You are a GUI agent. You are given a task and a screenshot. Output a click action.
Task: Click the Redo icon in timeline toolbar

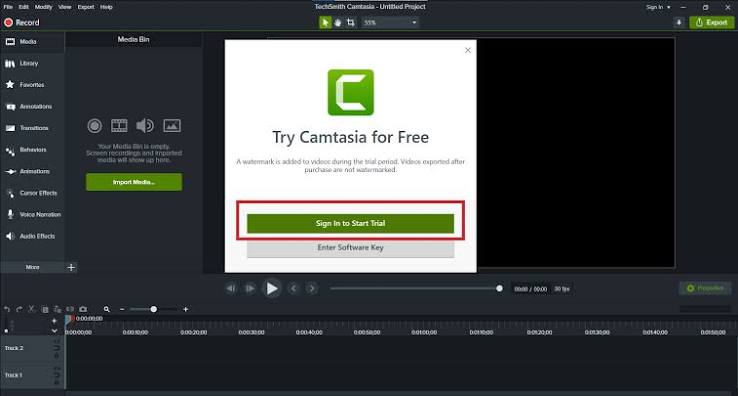tap(19, 310)
